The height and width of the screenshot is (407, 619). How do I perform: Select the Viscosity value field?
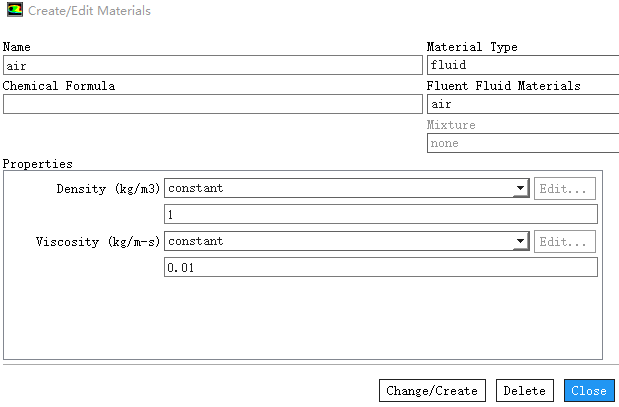[x=380, y=267]
